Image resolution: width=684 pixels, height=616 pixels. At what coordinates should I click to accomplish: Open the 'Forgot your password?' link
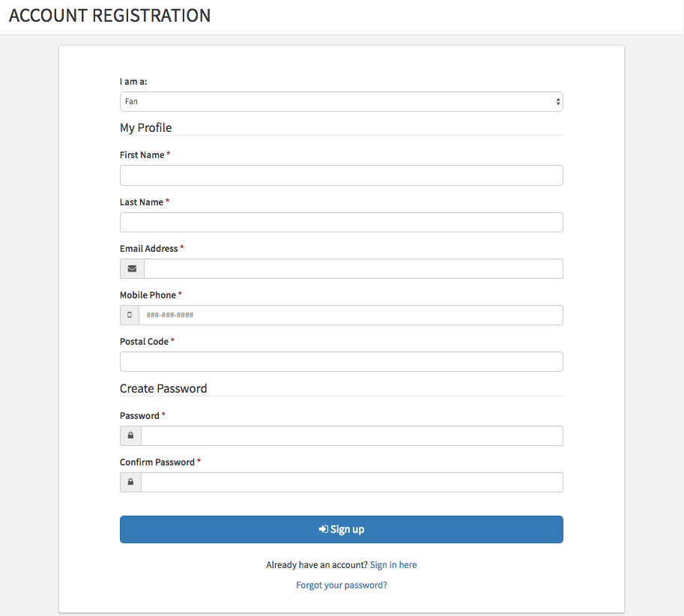[341, 585]
